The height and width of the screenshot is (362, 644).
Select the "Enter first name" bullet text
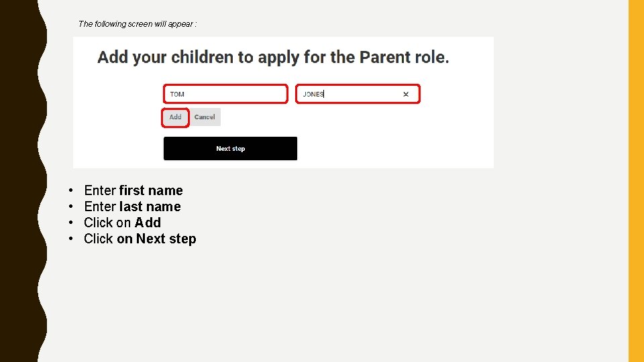click(x=133, y=190)
